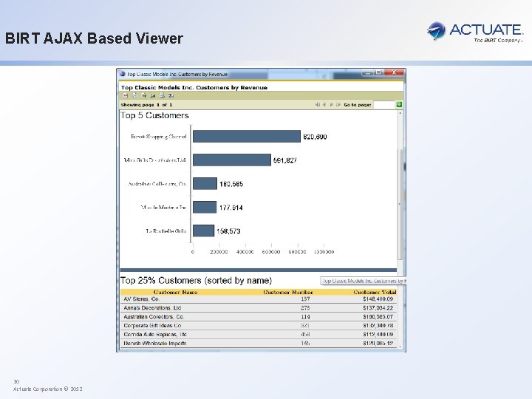Image resolution: width=532 pixels, height=399 pixels.
Task: Click the 200000 axis tick label
Action: [x=219, y=252]
